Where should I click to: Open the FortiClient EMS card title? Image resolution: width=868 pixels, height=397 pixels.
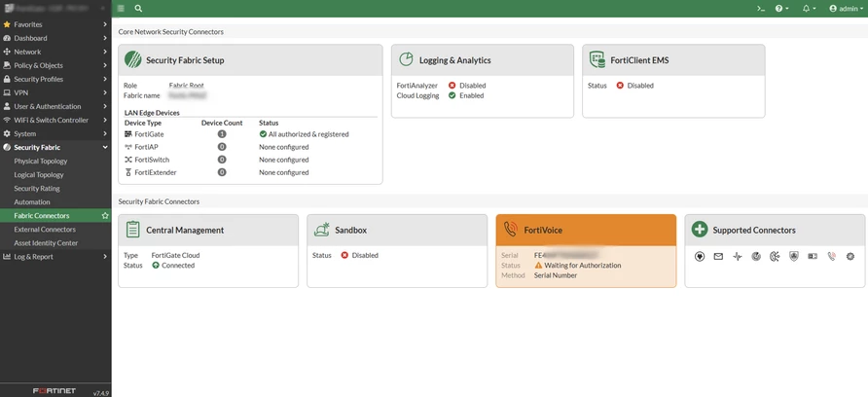(639, 60)
